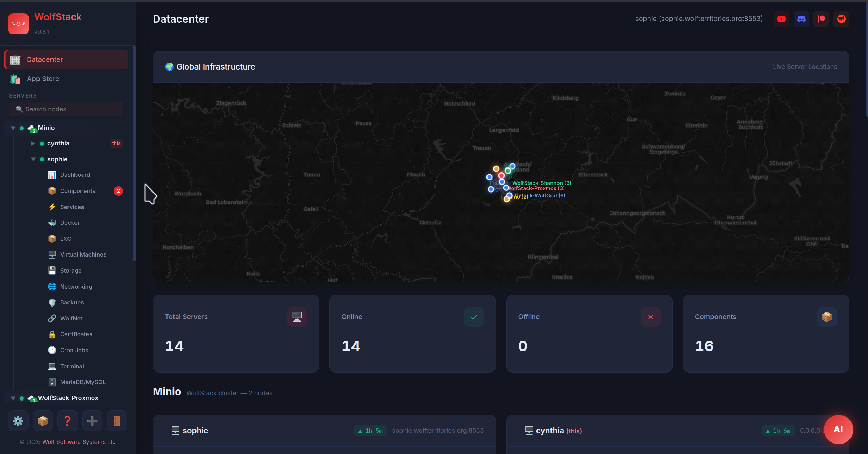The height and width of the screenshot is (454, 868).
Task: Click the red question mark help icon
Action: (x=67, y=421)
